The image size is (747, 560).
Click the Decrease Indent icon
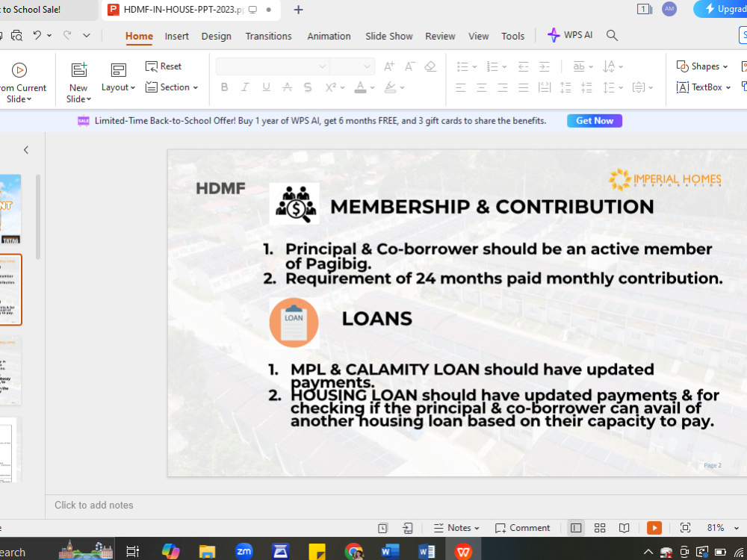pos(523,66)
